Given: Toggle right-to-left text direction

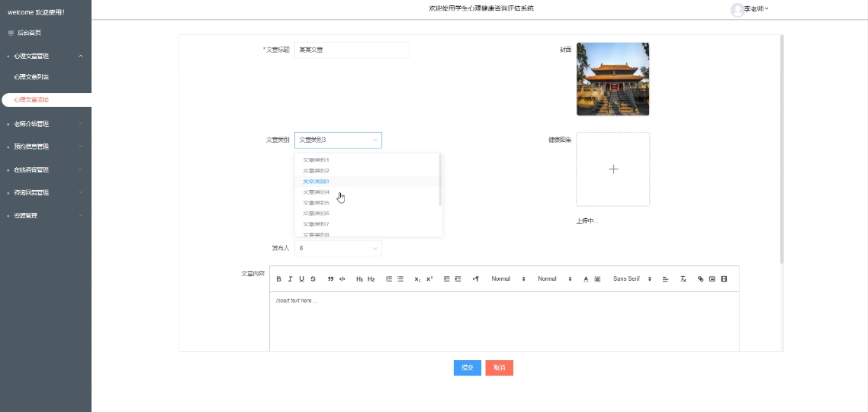Looking at the screenshot, I should 475,279.
